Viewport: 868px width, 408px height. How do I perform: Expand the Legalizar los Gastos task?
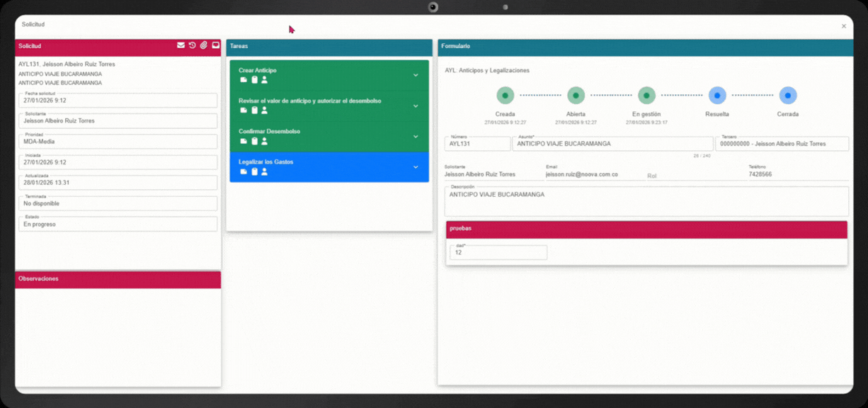(416, 167)
